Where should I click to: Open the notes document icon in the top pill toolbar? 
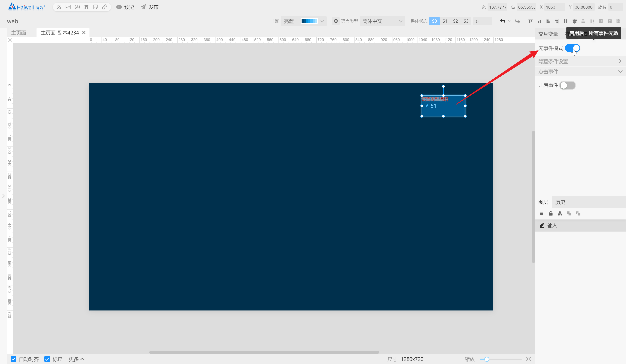click(x=95, y=7)
